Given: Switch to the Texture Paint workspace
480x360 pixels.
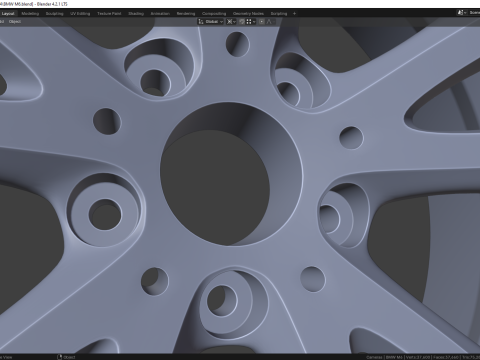Looking at the screenshot, I should [x=109, y=14].
